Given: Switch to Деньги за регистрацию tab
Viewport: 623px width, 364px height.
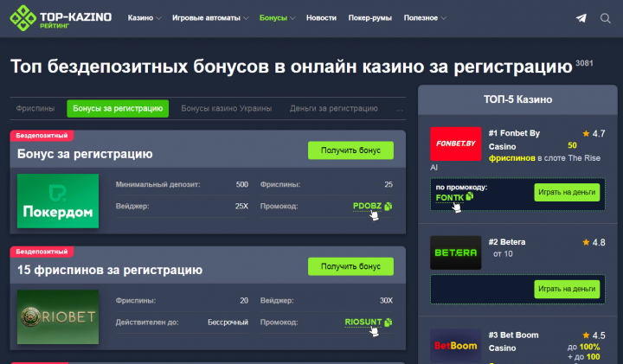Looking at the screenshot, I should [334, 108].
